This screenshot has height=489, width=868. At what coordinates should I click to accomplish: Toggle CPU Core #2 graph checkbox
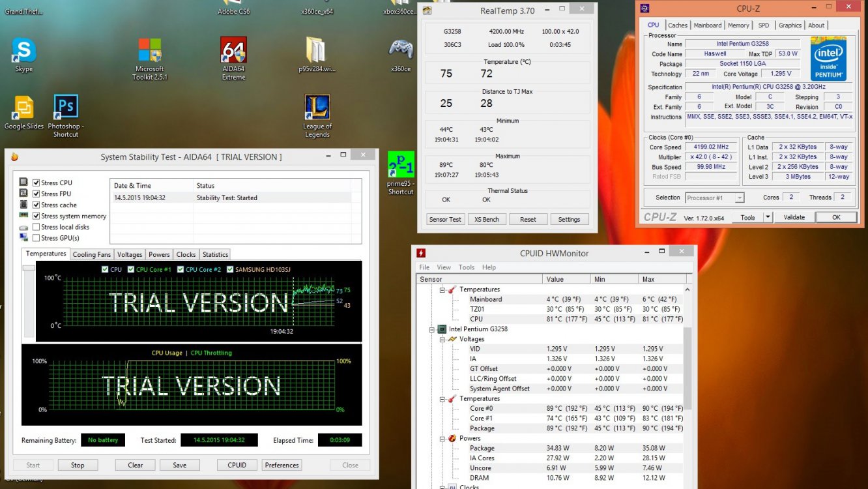tap(181, 269)
